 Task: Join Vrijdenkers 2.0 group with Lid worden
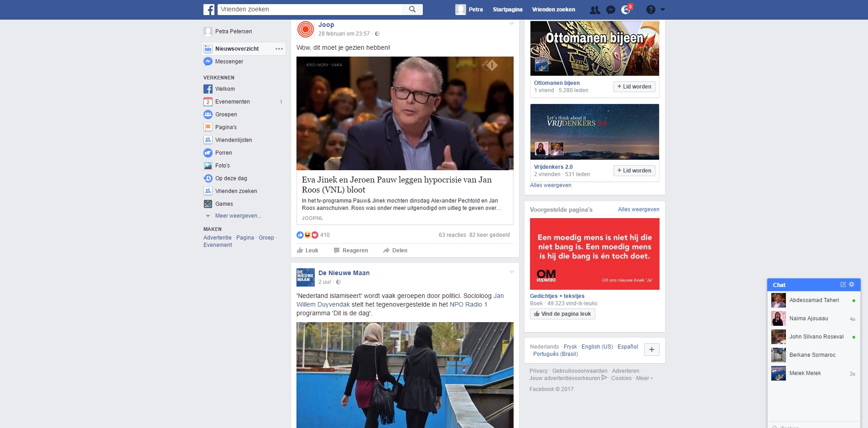click(634, 171)
